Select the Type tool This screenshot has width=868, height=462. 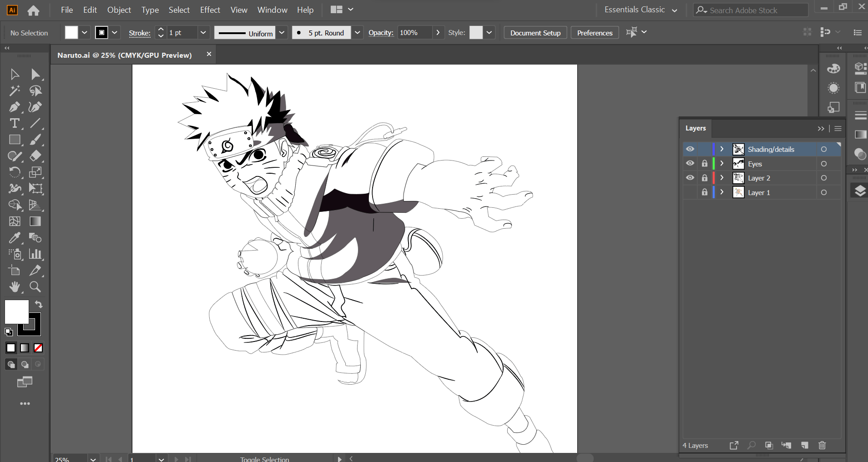15,123
